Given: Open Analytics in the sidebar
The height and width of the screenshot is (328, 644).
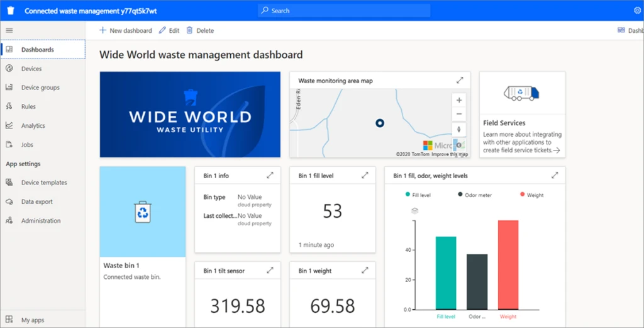Looking at the screenshot, I should point(43,126).
